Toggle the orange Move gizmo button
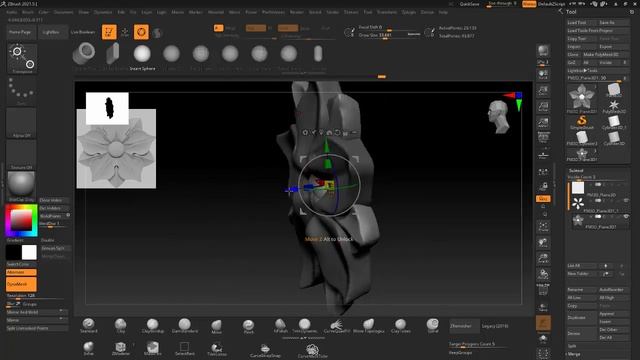The width and height of the screenshot is (640, 360). point(141,32)
